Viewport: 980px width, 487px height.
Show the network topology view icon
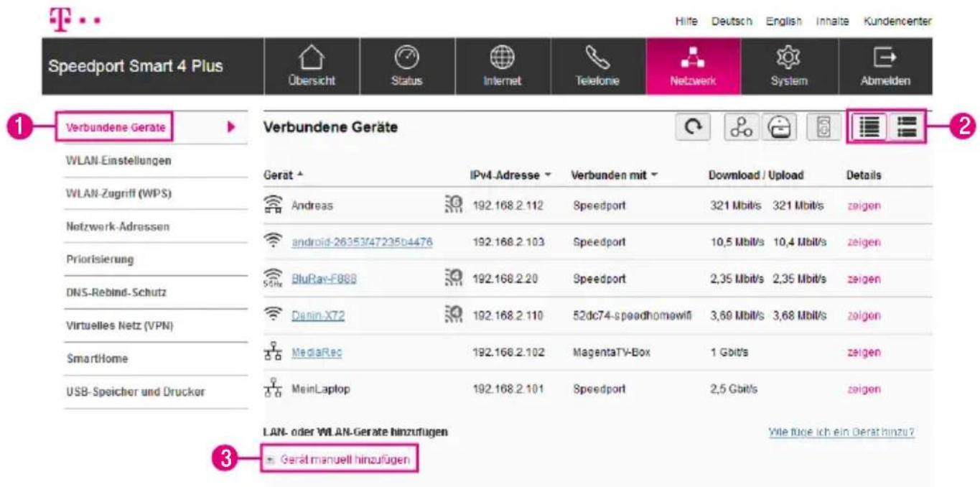[741, 127]
